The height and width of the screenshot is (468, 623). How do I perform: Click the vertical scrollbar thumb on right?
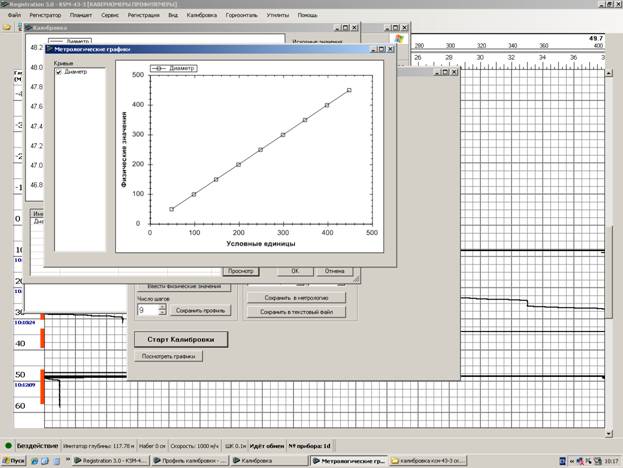pyautogui.click(x=609, y=272)
